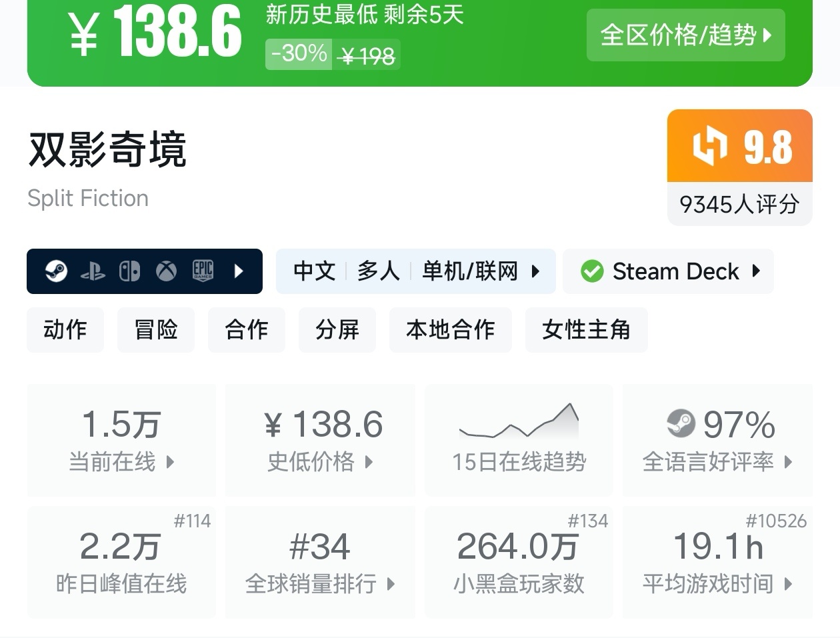Click the Steam platform icon
The image size is (840, 638).
(56, 271)
